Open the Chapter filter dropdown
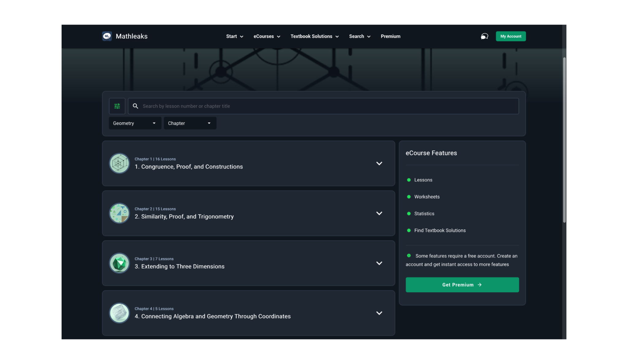This screenshot has height=364, width=628. point(190,123)
